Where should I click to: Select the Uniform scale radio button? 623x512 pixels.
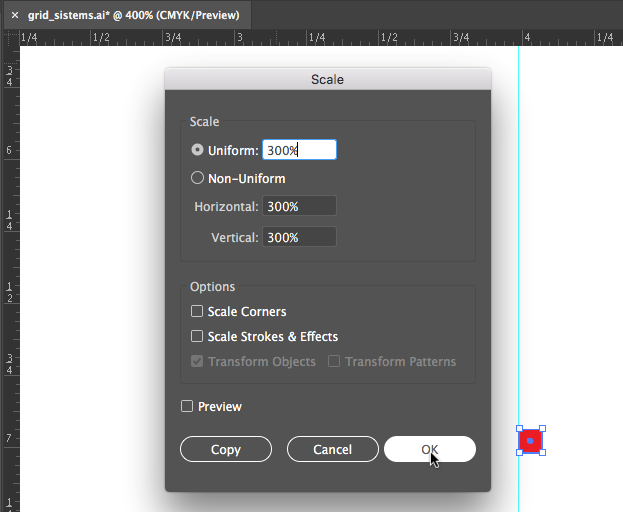[197, 150]
